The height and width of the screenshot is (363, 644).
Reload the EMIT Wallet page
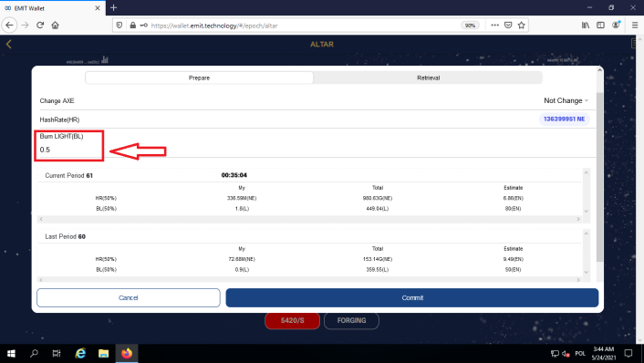[40, 25]
